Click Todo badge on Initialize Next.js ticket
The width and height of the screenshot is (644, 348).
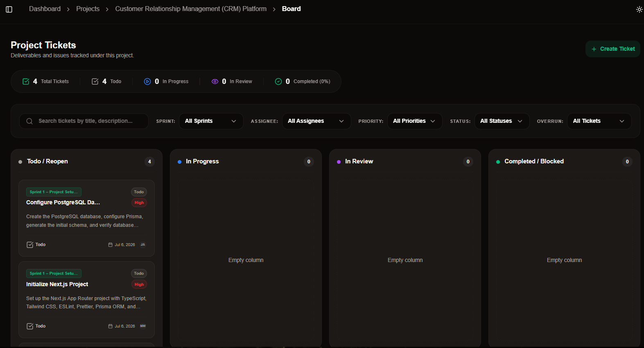[139, 273]
